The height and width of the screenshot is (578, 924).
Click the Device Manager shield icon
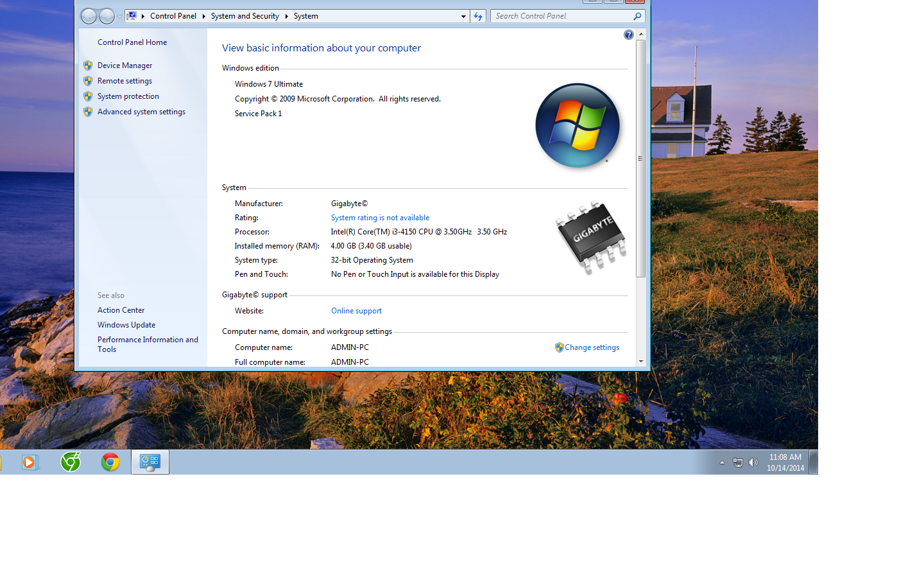88,66
